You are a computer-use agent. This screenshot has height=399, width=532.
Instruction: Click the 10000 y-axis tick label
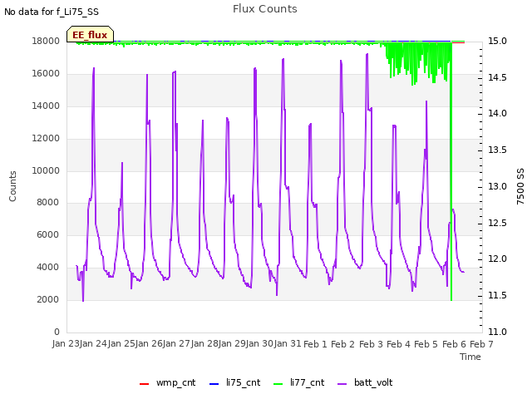(x=46, y=170)
